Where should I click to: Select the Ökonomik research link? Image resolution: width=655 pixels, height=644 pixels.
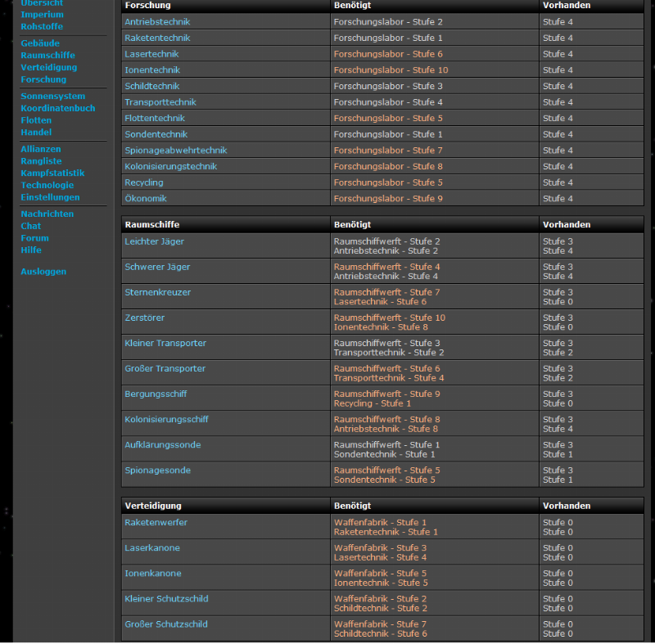click(145, 199)
